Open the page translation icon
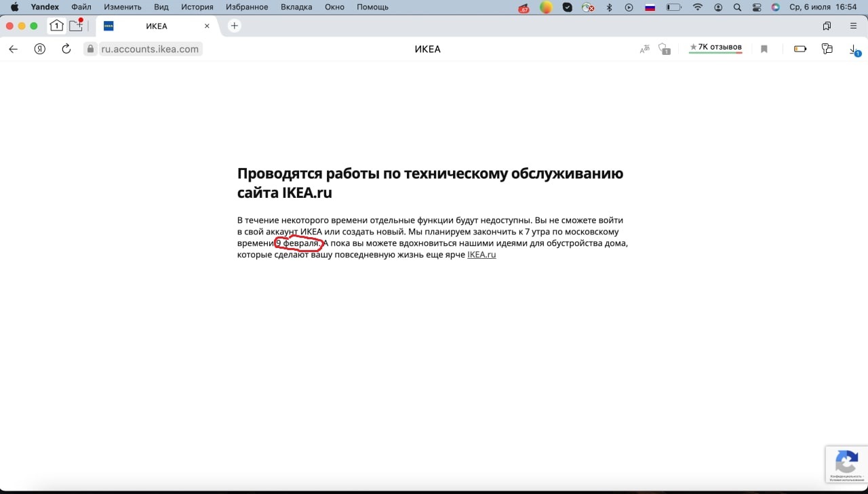 tap(645, 49)
